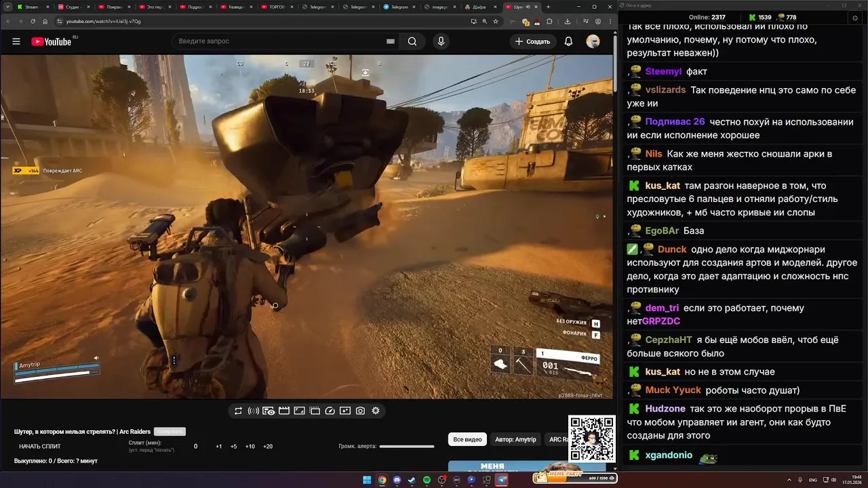Open the Windows Start button
868x488 pixels.
pos(367,480)
